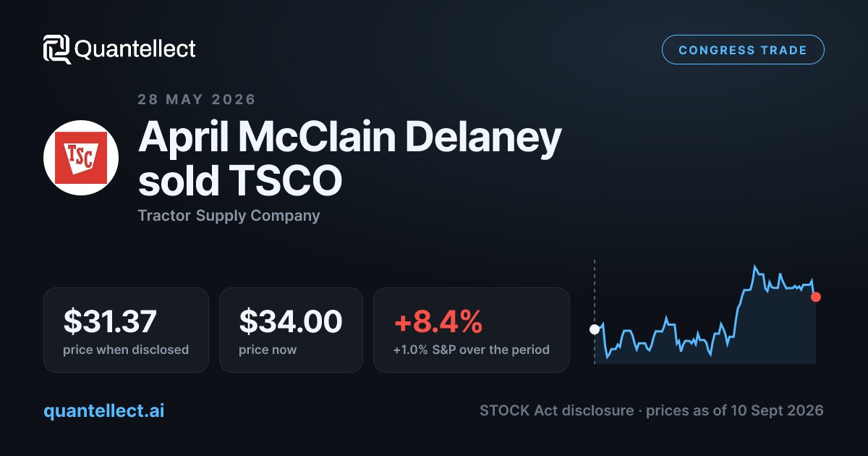Click the Tractor Supply TSC logo
This screenshot has height=456, width=868.
pyautogui.click(x=81, y=158)
